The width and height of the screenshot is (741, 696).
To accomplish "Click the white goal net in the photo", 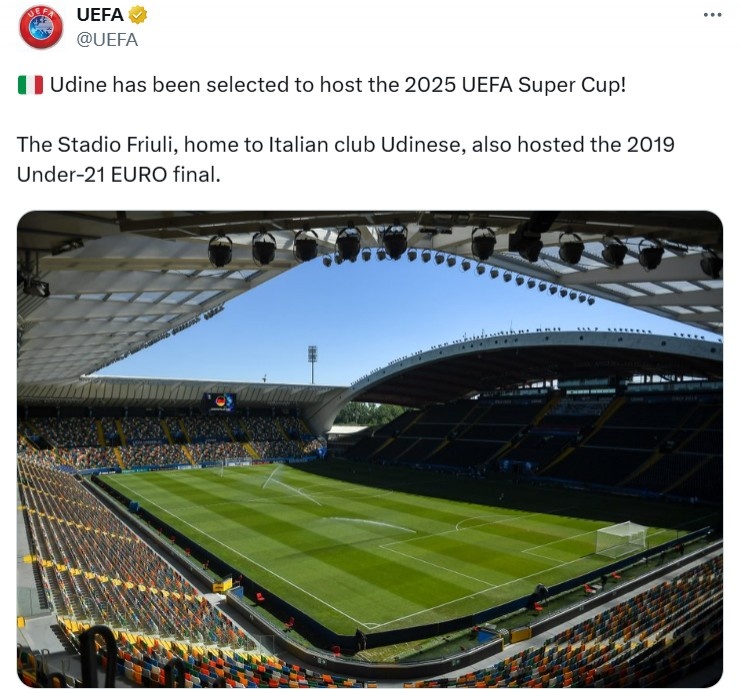I will pos(620,540).
